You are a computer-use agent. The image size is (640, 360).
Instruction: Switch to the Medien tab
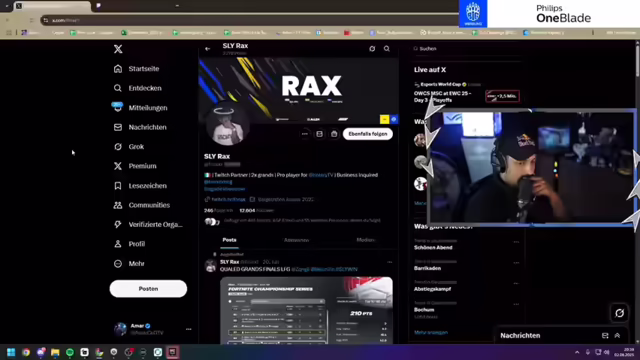click(x=365, y=240)
